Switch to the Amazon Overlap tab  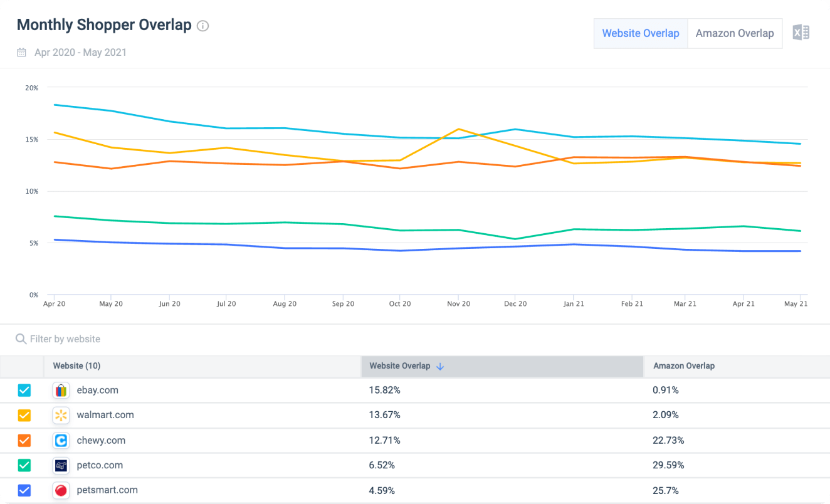point(735,33)
